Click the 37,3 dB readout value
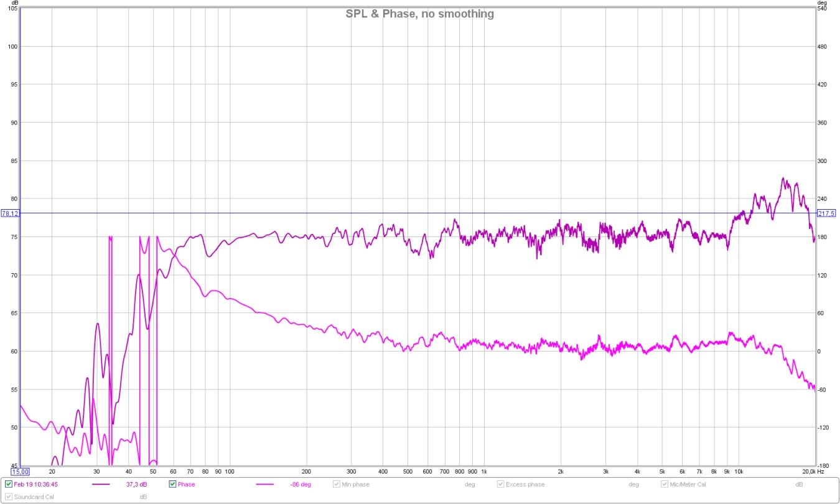This screenshot has width=840, height=504. pyautogui.click(x=136, y=484)
